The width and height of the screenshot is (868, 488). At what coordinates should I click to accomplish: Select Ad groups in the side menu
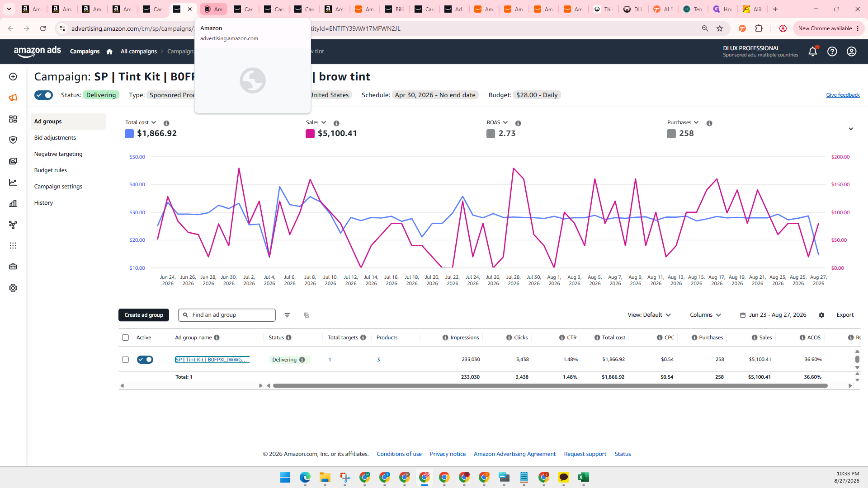click(x=68, y=122)
